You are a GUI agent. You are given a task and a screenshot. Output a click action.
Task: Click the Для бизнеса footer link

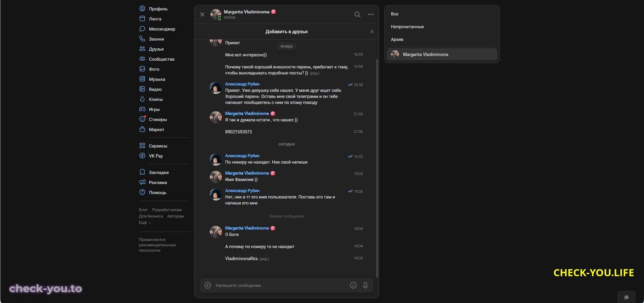[x=151, y=216]
